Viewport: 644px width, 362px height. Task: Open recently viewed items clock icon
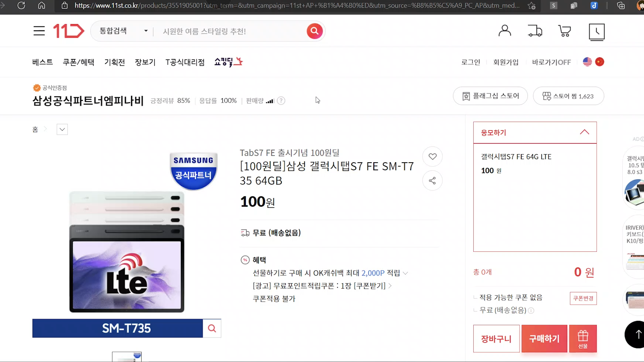(x=597, y=32)
